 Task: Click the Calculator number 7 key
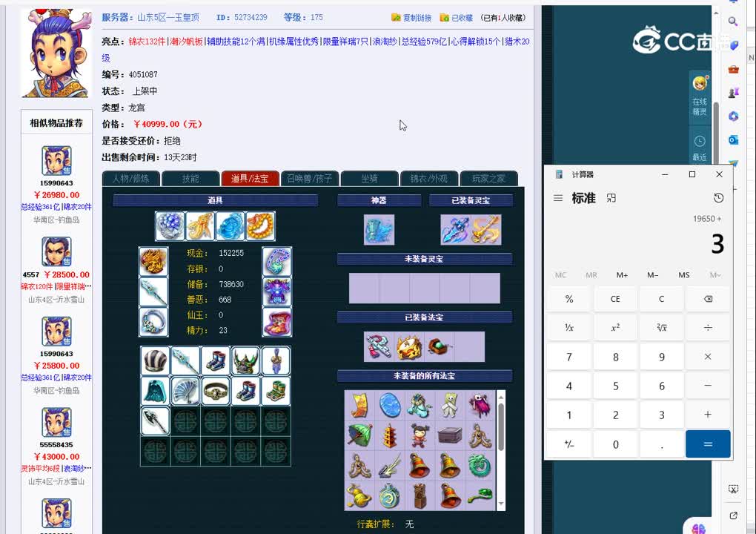569,357
